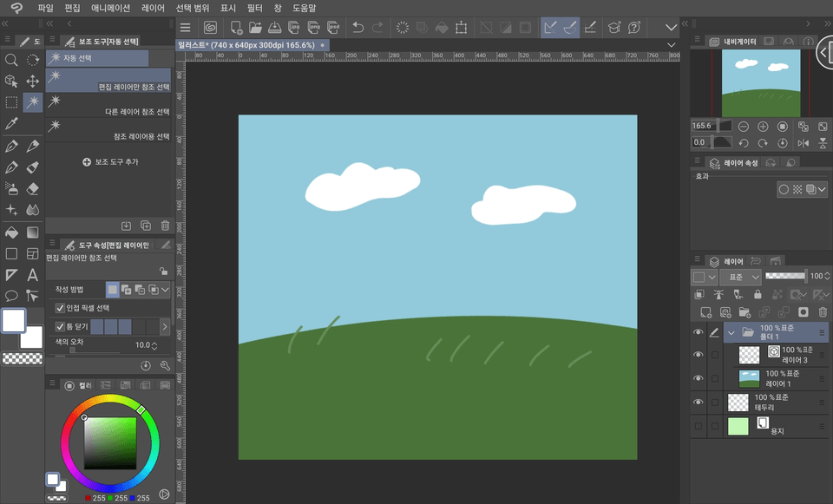Show the 용지 layer by clicking its visibility box
This screenshot has height=504, width=833.
(x=698, y=426)
